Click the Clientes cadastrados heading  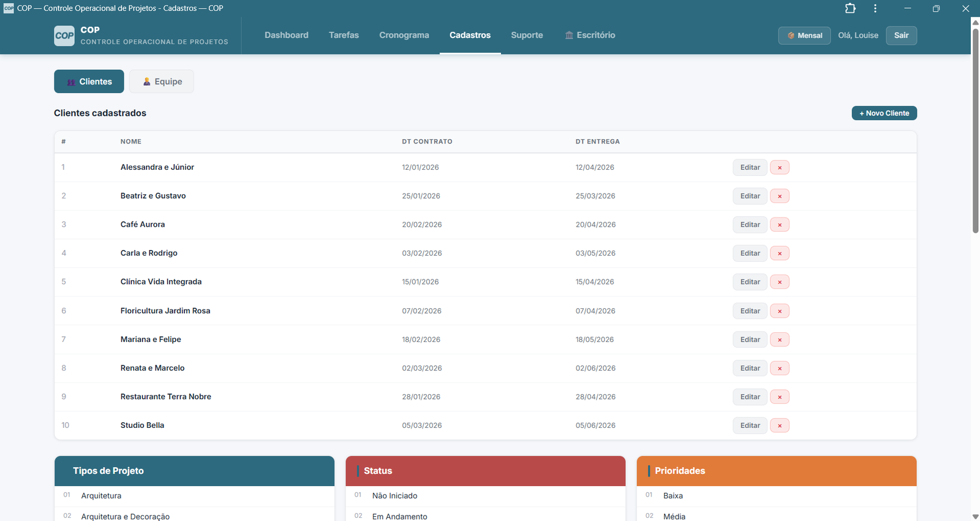click(100, 113)
